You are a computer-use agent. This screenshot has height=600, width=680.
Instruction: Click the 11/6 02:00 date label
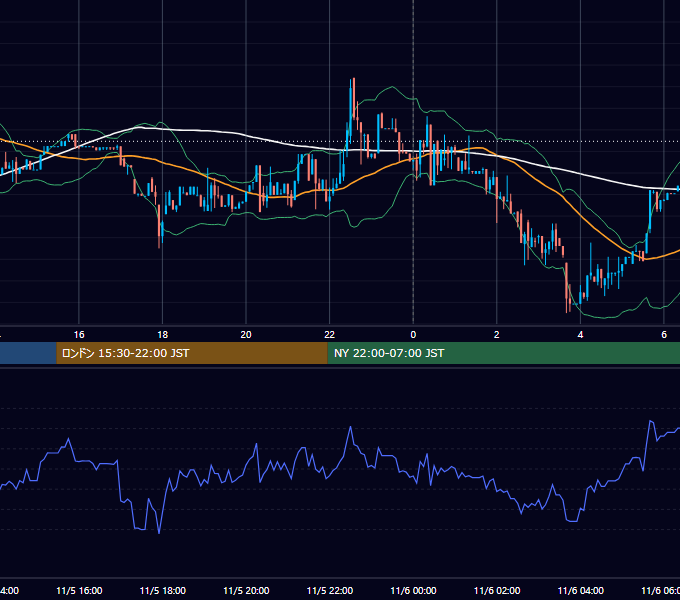click(x=497, y=591)
